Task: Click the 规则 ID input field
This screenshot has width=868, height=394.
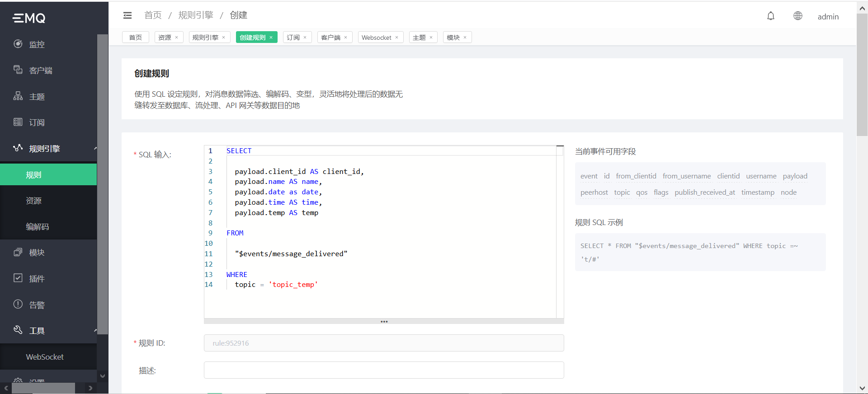Action: 384,343
